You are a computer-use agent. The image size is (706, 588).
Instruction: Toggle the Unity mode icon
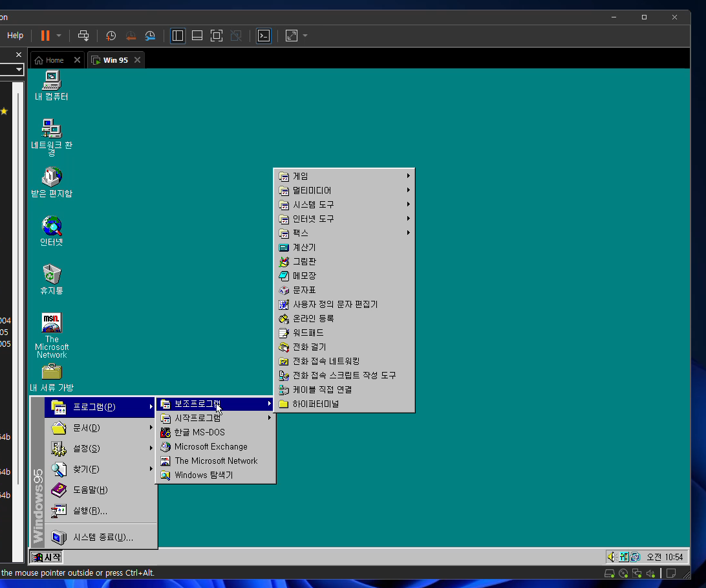[236, 36]
